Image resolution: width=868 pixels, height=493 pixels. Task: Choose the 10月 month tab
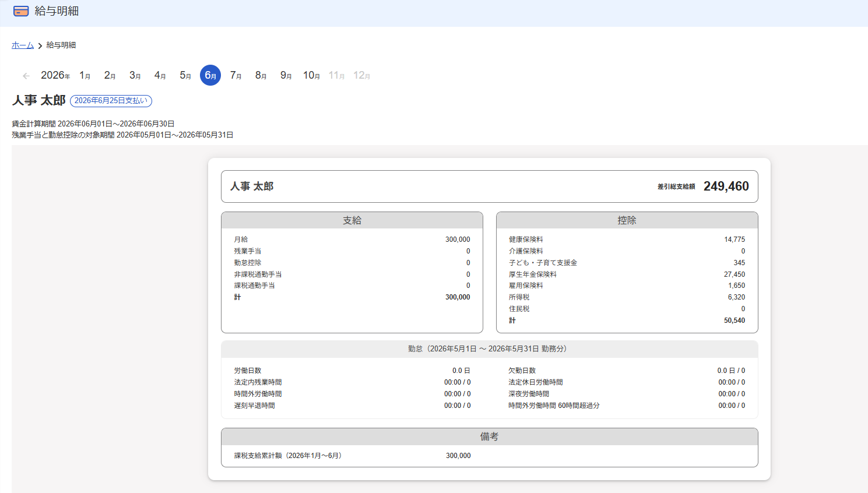pos(311,75)
